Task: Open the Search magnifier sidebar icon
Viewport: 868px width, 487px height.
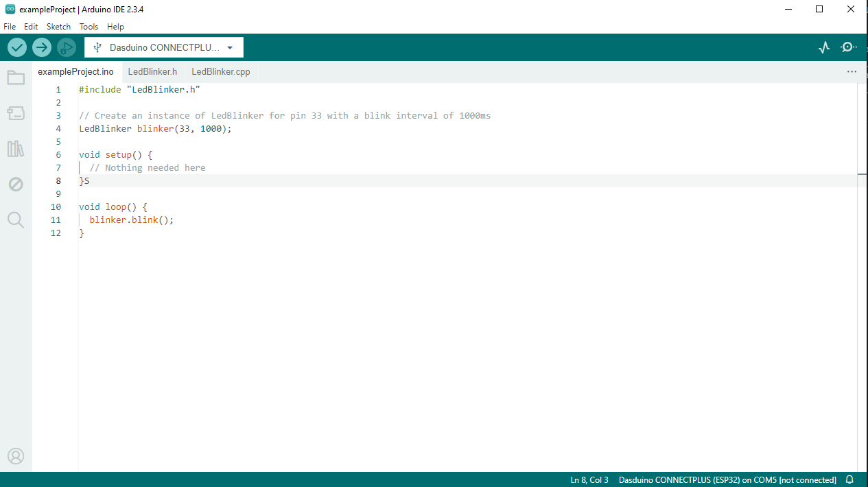Action: click(x=16, y=220)
